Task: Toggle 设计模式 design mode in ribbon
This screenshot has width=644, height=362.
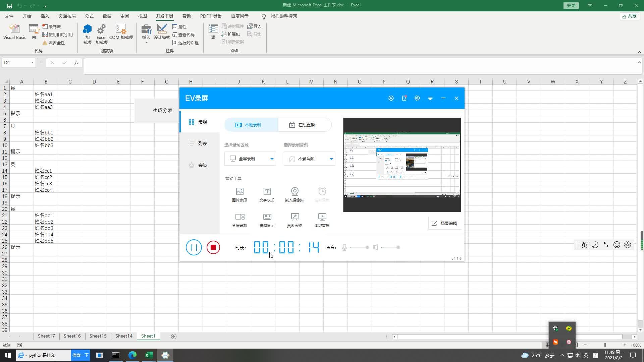Action: 162,32
